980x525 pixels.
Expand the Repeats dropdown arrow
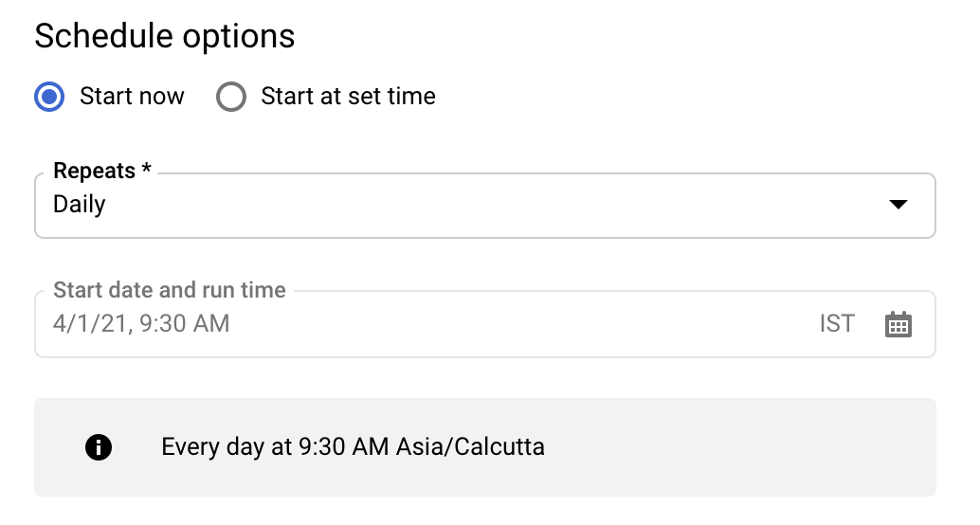tap(898, 205)
